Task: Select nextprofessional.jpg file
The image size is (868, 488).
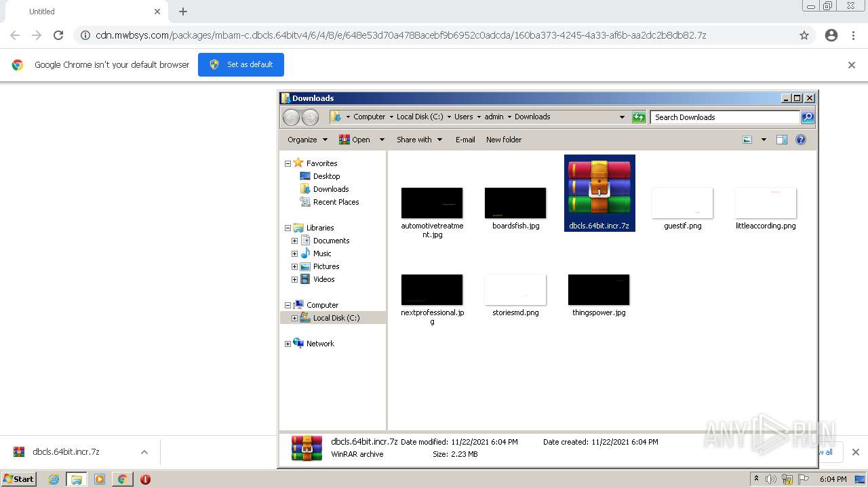Action: (432, 300)
